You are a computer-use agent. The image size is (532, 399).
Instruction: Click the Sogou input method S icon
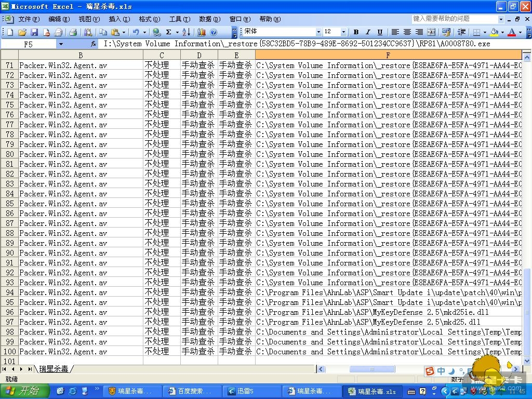[x=430, y=371]
